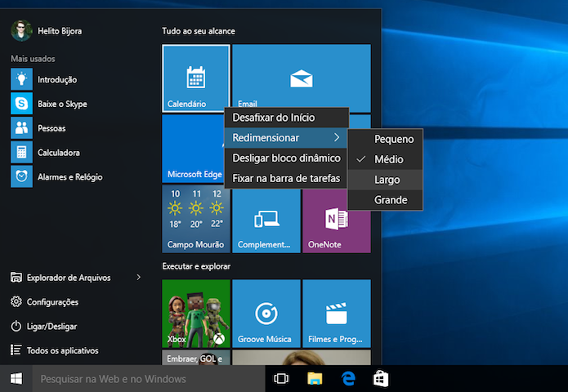568x392 pixels.
Task: Click the Ligar/Desligar power icon
Action: point(16,326)
